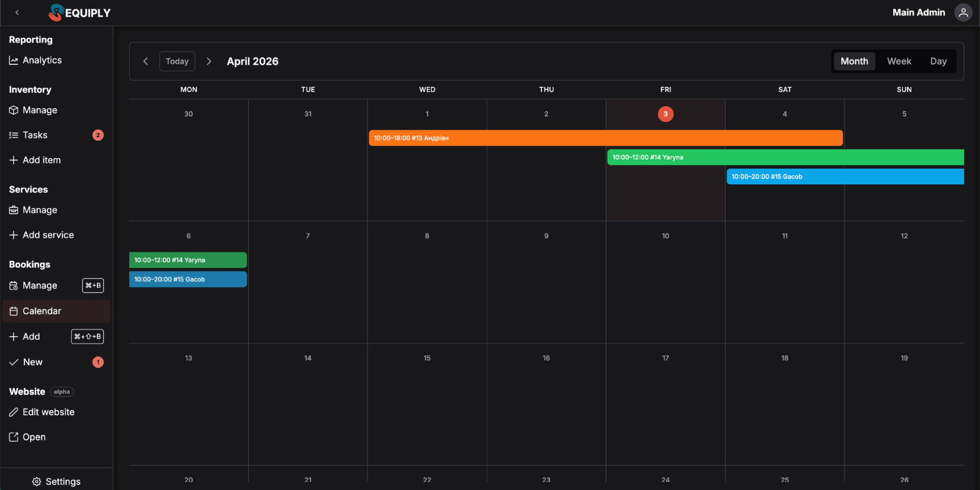Click date 10 on Friday
980x490 pixels.
pyautogui.click(x=666, y=236)
